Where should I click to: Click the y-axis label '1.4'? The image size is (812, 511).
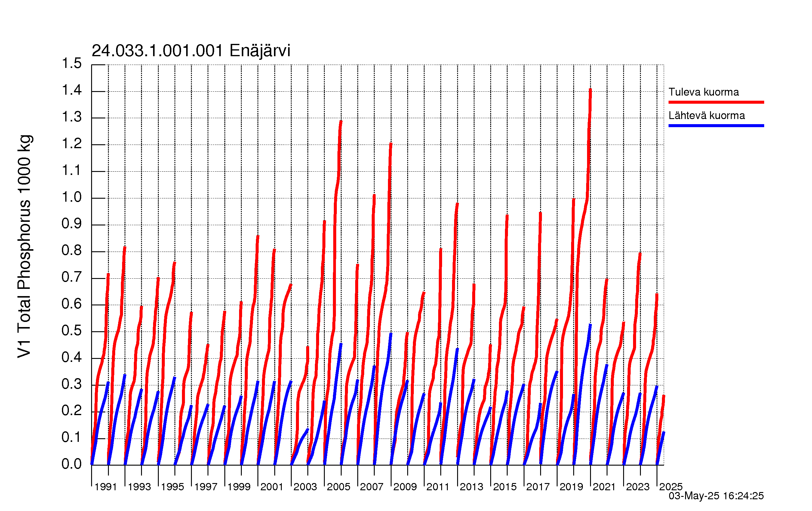(x=72, y=90)
